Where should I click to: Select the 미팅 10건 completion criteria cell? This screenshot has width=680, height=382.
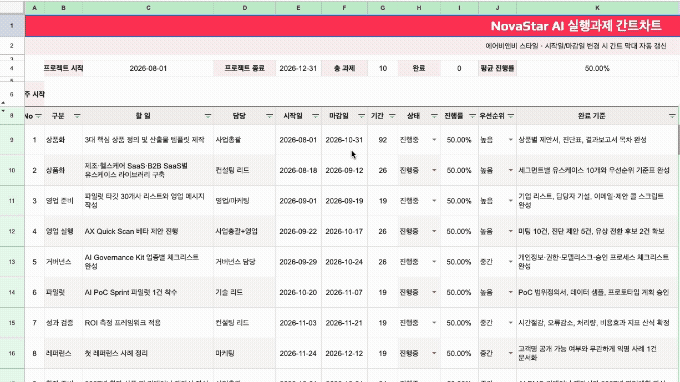[x=598, y=232]
